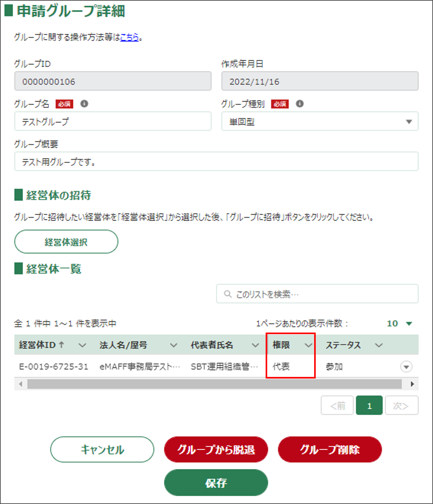Viewport: 433px width, 504px height.
Task: Click right arrow of horizontal scrollbar
Action: tap(412, 384)
